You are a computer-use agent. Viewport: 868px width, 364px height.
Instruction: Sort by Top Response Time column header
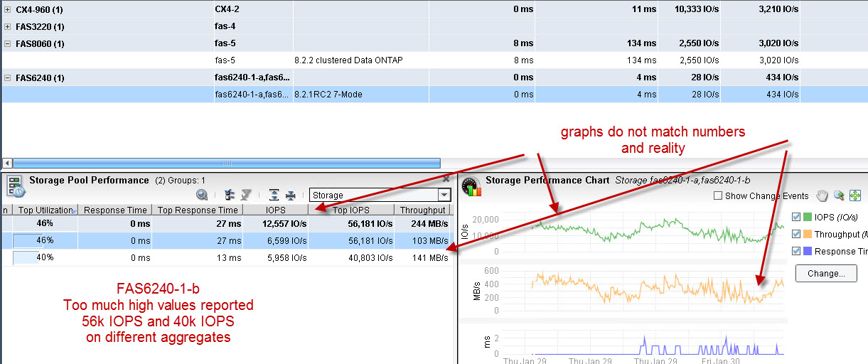coord(198,210)
